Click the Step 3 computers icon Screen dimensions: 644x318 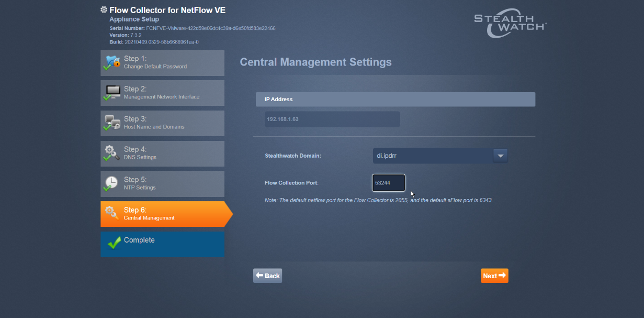pos(112,123)
